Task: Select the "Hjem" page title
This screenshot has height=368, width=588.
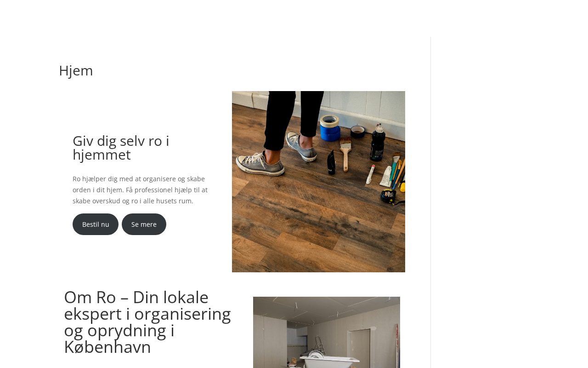Action: (76, 70)
